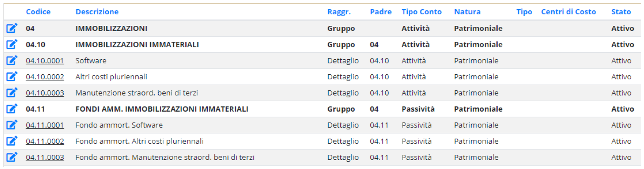Edit Manutenzione straord. beni di terzi row
Screen dimensions: 644x169
click(12, 93)
